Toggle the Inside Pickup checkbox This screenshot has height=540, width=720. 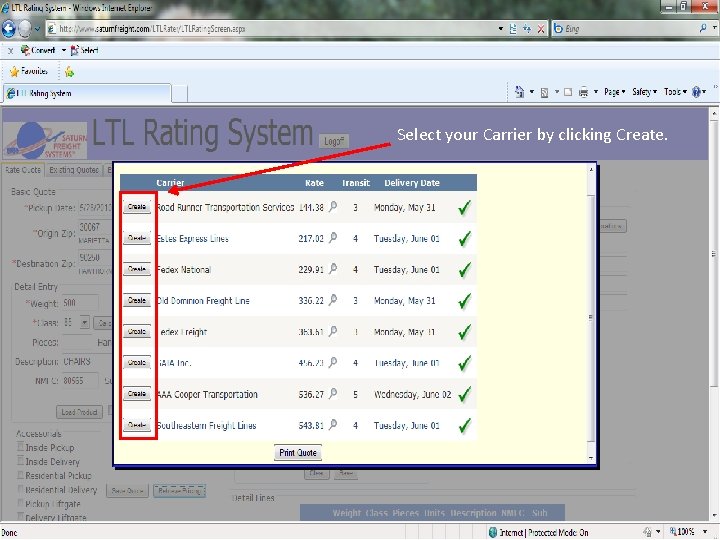tap(20, 446)
